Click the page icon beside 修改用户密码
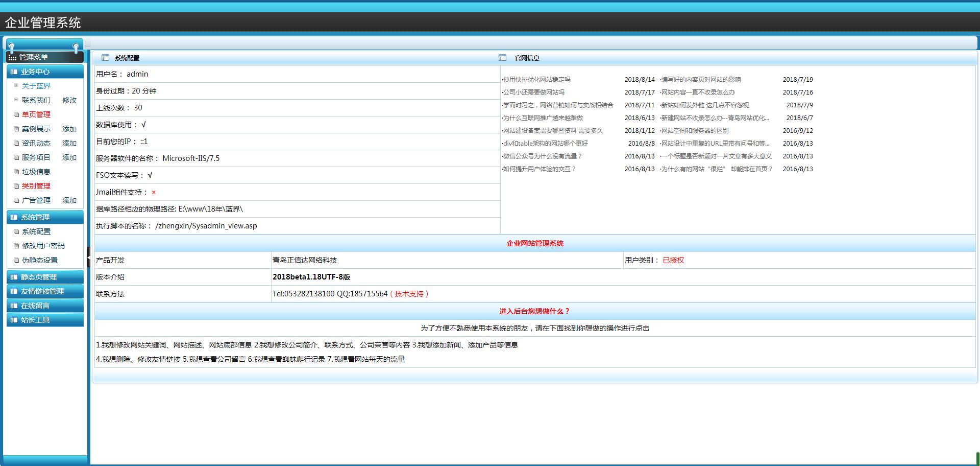980x466 pixels. (16, 246)
